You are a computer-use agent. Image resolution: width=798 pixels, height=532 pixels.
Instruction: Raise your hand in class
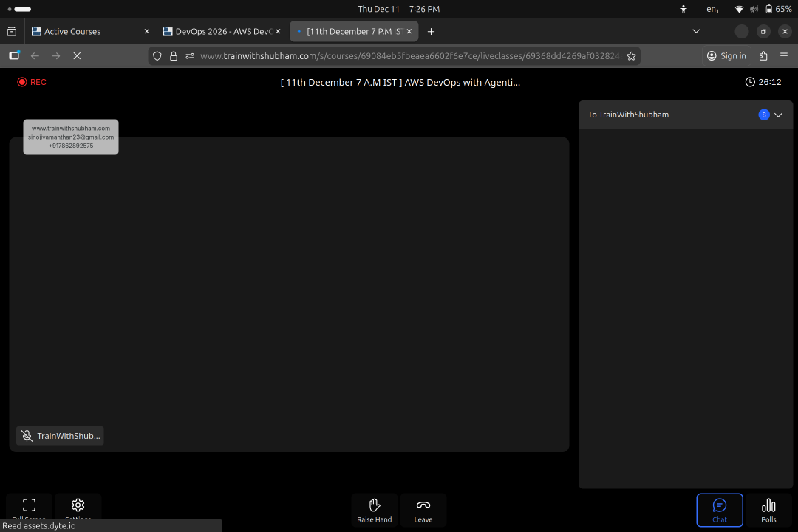pos(374,510)
